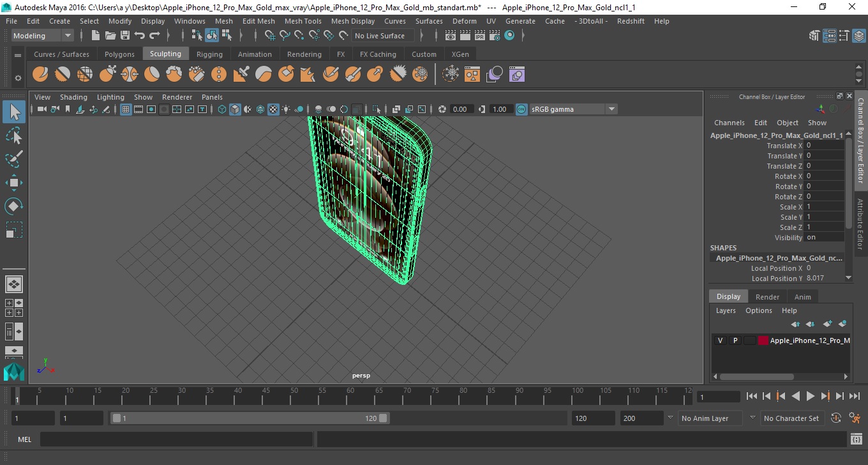
Task: Click the Convert to Frozen snowflake icon
Action: click(451, 75)
